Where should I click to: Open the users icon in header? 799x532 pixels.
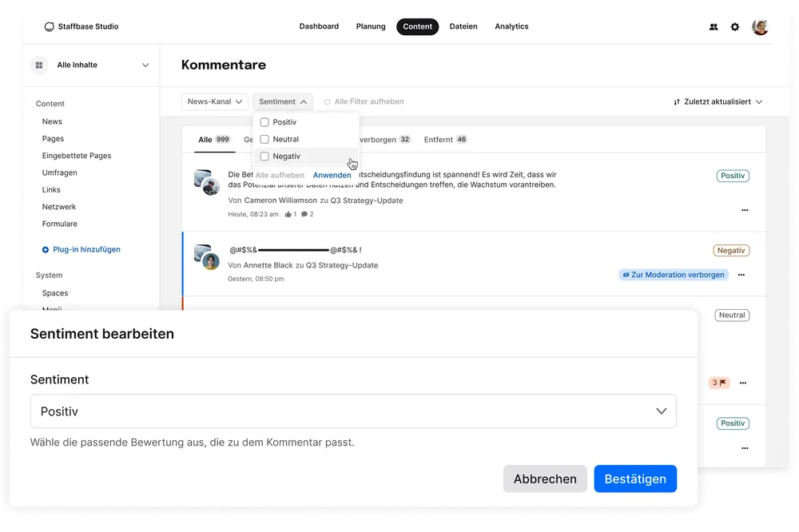coord(714,26)
